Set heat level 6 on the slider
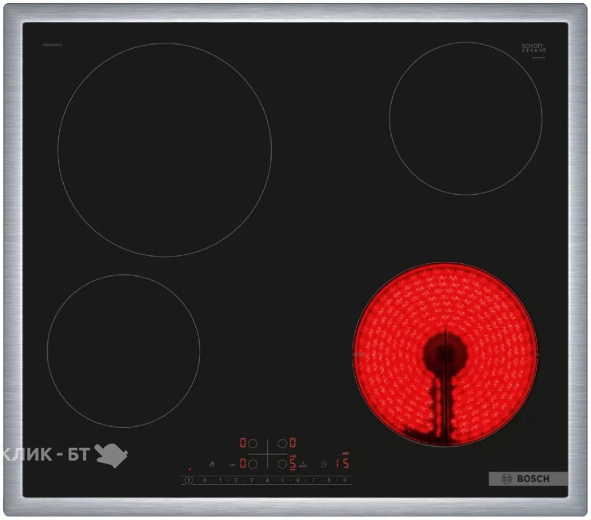591x520 pixels. (298, 480)
